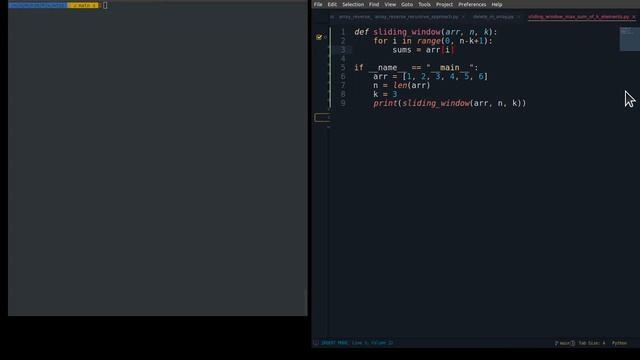The width and height of the screenshot is (640, 360).
Task: Open the Find menu
Action: 374,4
